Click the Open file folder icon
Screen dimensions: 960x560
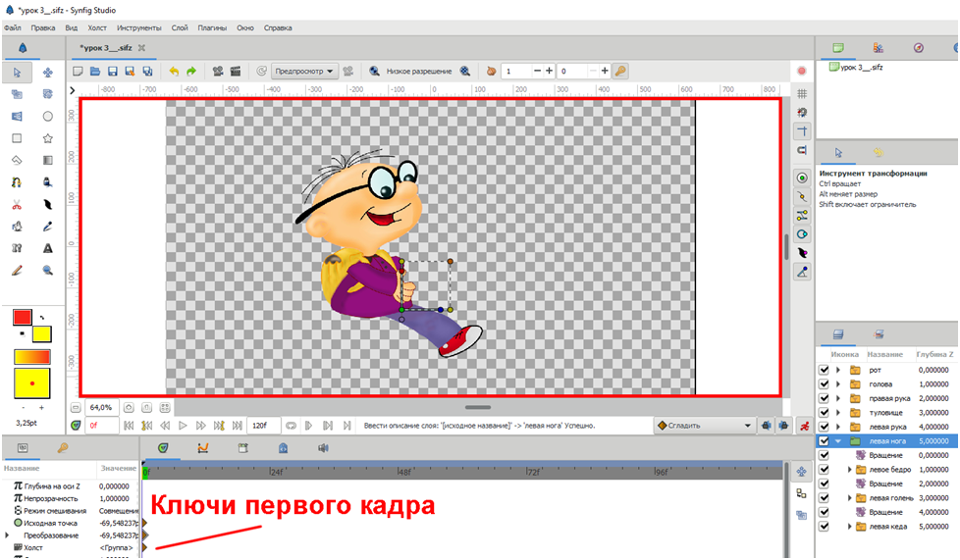(95, 71)
